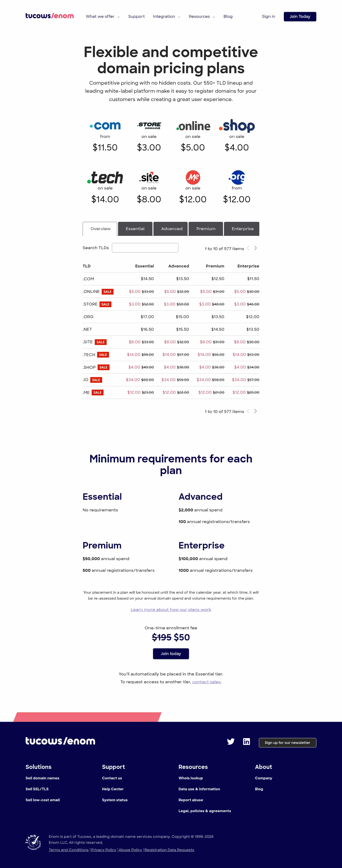Click the .tech domain logo
Screen dimensions: 342x868
coord(105,178)
